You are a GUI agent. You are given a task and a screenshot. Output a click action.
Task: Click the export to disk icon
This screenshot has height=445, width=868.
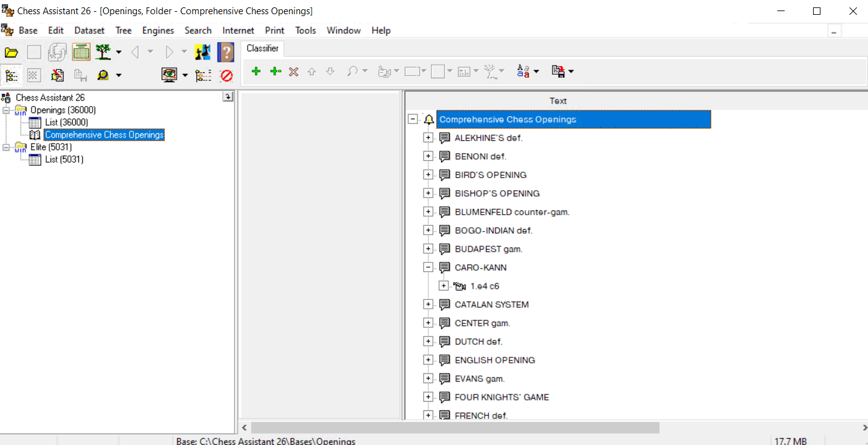[x=558, y=72]
